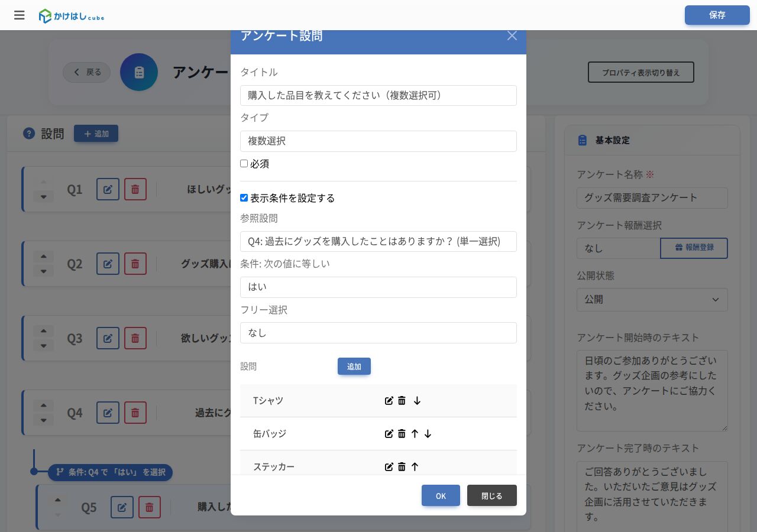
Task: Open the フリー選択 dropdown
Action: [378, 333]
